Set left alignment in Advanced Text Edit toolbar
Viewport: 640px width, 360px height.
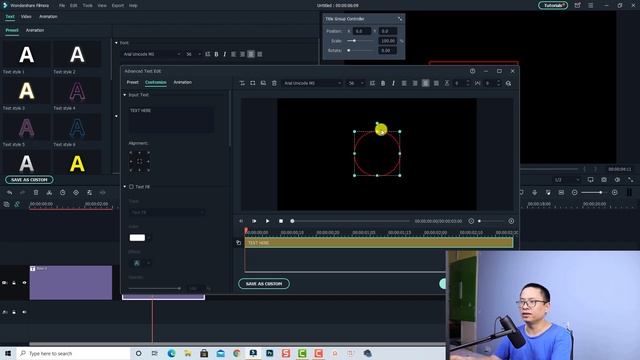[404, 83]
